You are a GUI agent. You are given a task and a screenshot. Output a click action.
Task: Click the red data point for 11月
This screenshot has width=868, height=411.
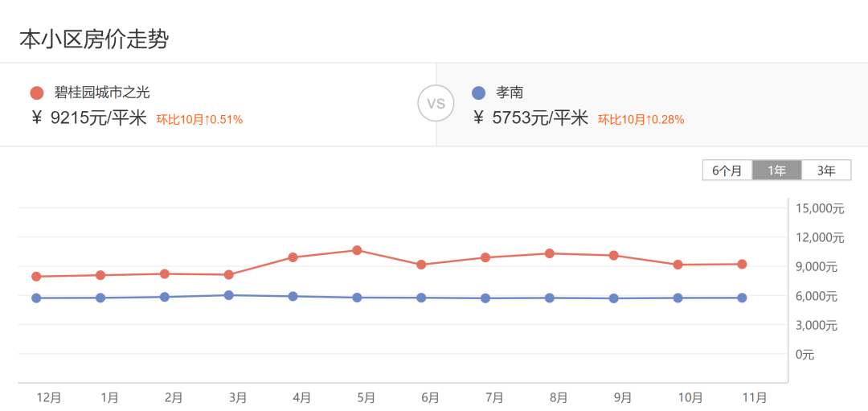742,264
